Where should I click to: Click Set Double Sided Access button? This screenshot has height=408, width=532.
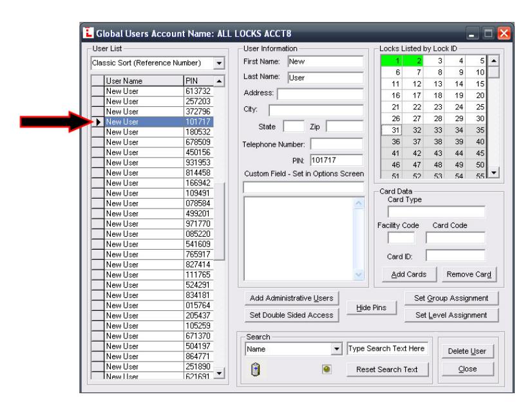click(x=292, y=315)
